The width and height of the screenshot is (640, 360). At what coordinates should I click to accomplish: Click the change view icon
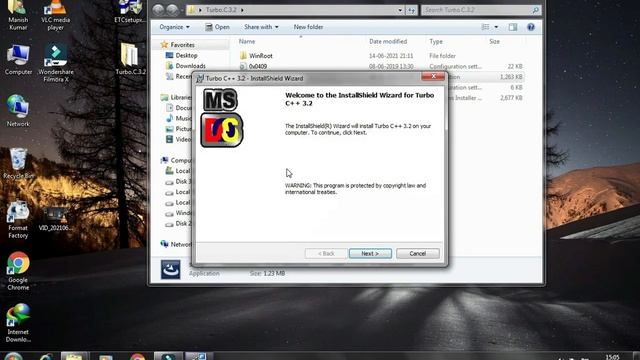pyautogui.click(x=485, y=27)
